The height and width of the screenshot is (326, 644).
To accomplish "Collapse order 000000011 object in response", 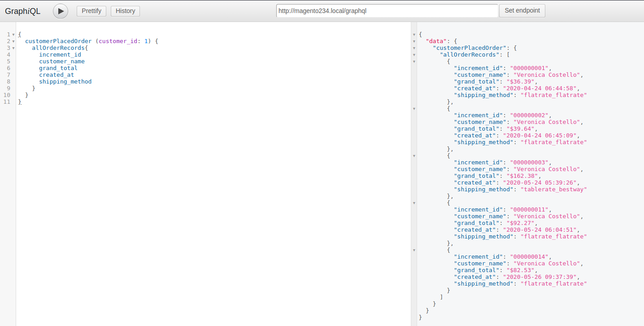I will point(414,203).
